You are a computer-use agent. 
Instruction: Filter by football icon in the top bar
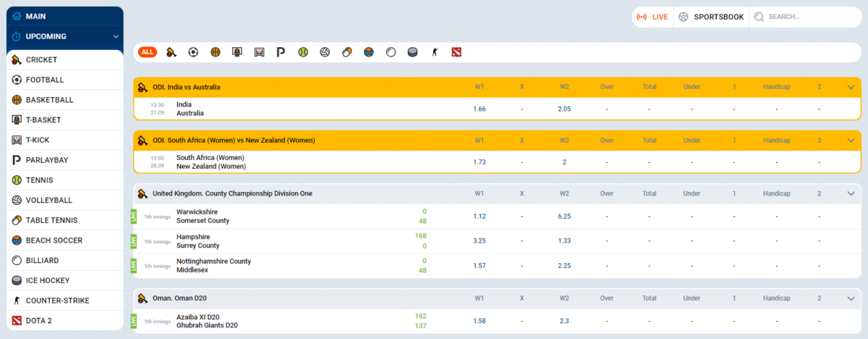tap(193, 52)
